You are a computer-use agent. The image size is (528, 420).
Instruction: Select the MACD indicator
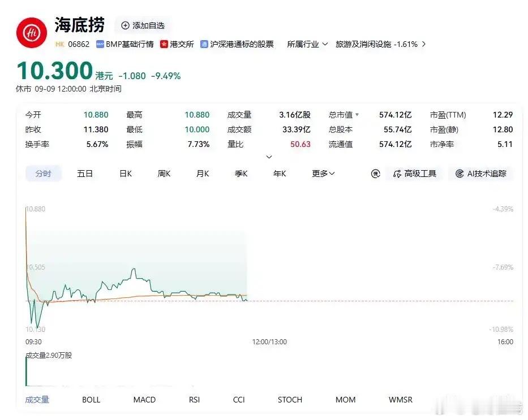pos(144,400)
